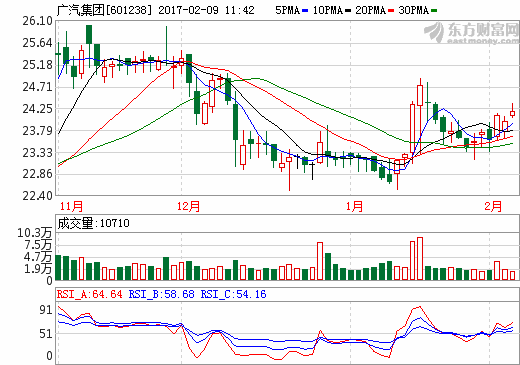
Task: Click the 91 RSI axis label
Action: tap(46, 310)
